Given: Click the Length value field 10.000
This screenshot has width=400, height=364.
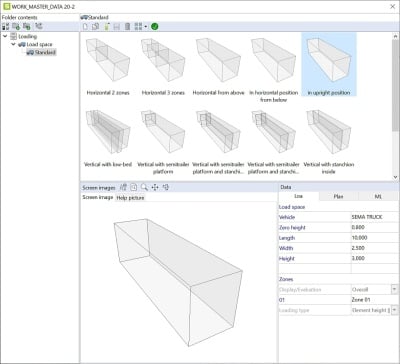Looking at the screenshot, I should point(374,238).
